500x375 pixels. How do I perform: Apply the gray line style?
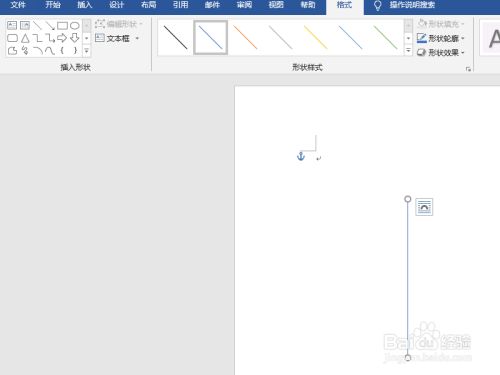281,37
